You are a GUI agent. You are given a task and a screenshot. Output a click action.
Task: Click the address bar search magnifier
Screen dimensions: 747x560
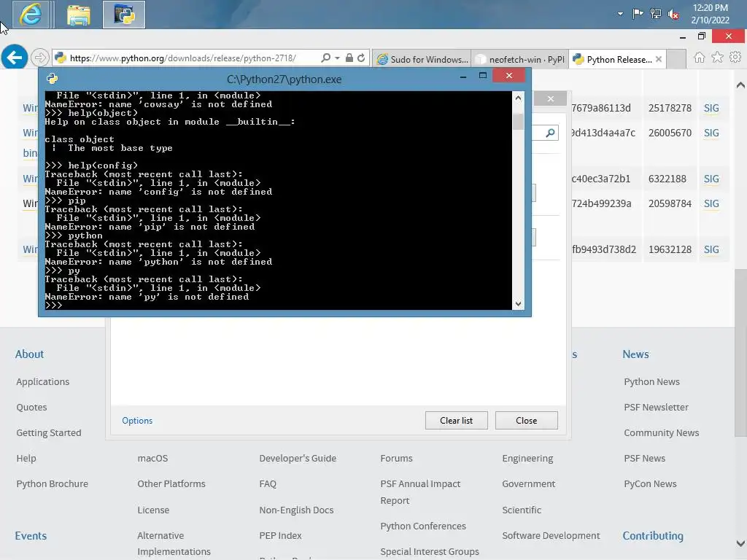326,58
